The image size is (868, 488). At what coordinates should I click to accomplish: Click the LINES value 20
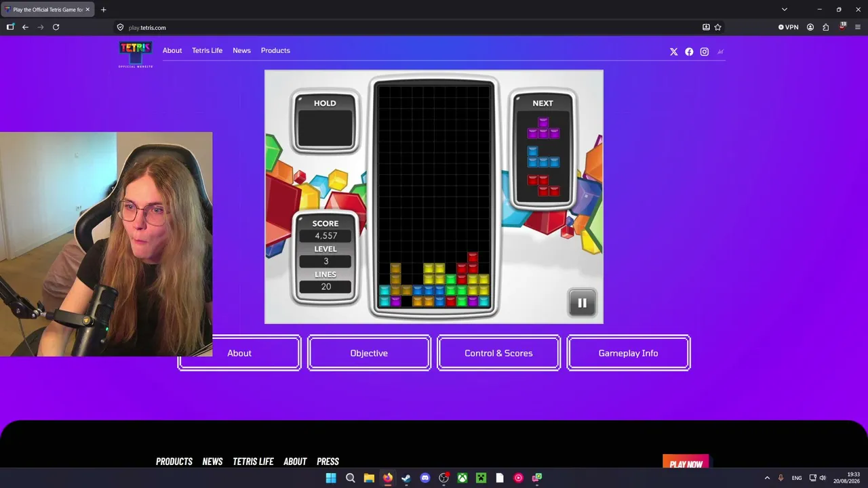(325, 287)
